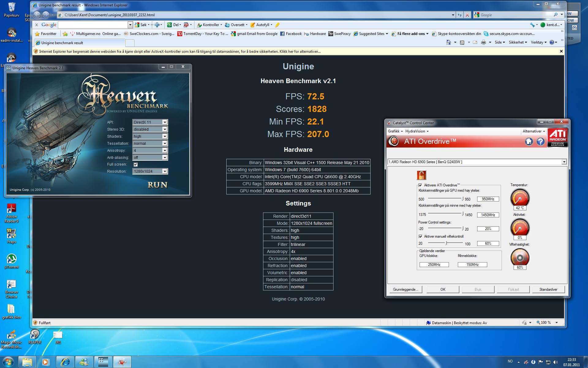Image resolution: width=588 pixels, height=368 pixels.
Task: Expand the IE address bar history dropdown
Action: click(453, 15)
